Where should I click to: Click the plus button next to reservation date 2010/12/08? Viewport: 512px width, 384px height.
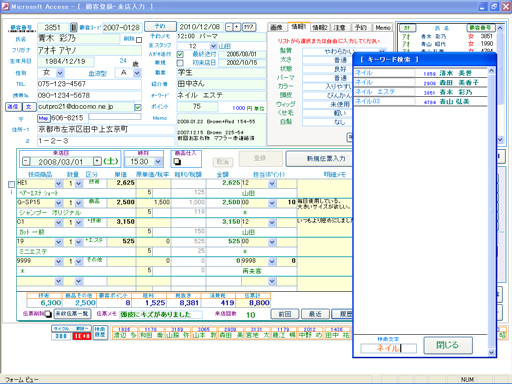(237, 27)
